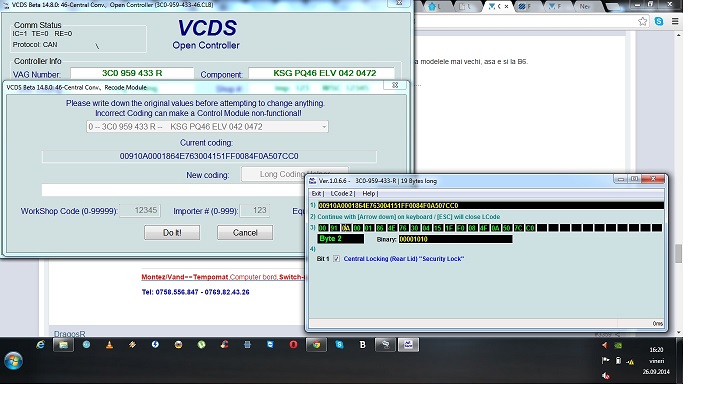This screenshot has width=720, height=405.
Task: Click the New coding input field
Action: coord(174,190)
